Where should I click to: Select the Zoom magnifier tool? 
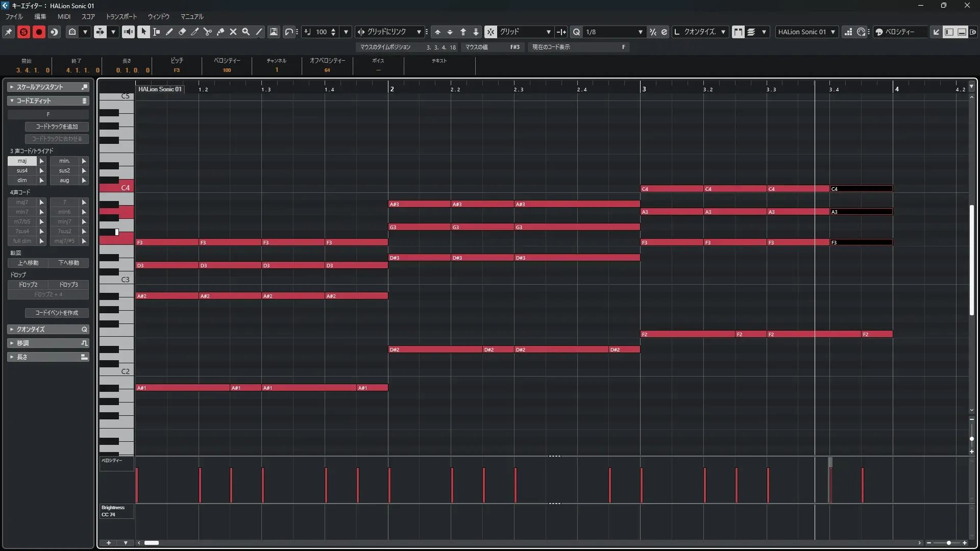(246, 32)
